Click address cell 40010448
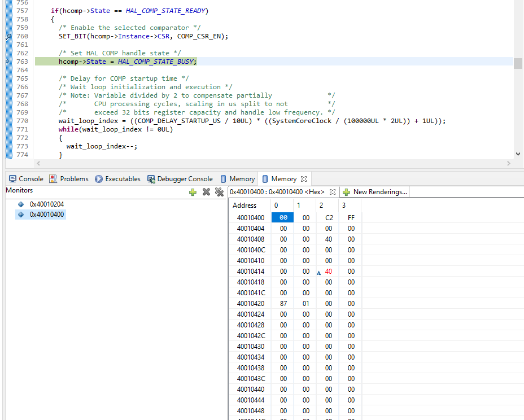Image resolution: width=524 pixels, height=420 pixels. pyautogui.click(x=251, y=410)
